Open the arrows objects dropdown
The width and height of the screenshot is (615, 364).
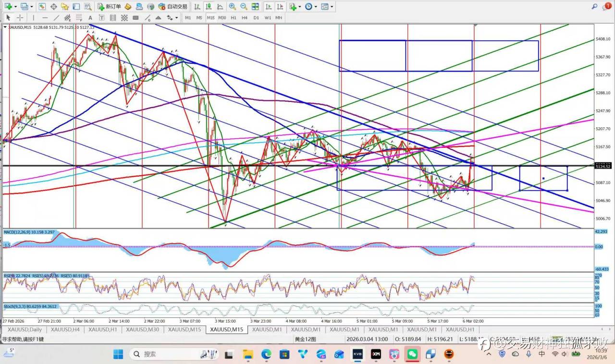[177, 18]
